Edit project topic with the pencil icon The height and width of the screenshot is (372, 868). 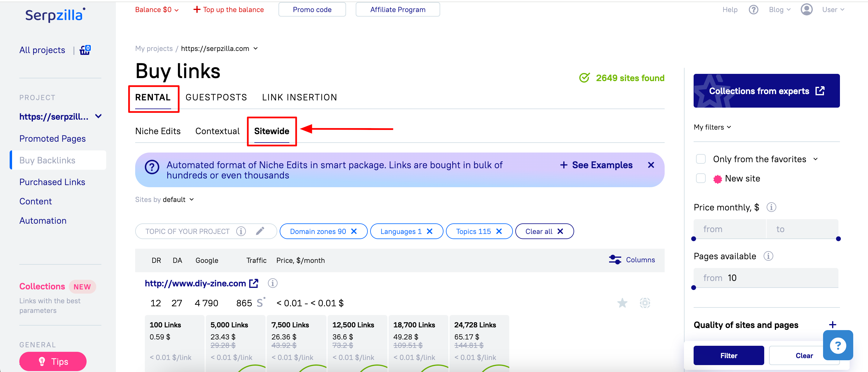click(x=260, y=231)
